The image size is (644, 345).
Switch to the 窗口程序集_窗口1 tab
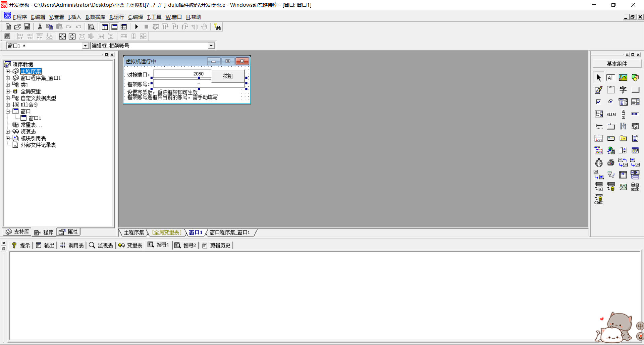(x=230, y=232)
